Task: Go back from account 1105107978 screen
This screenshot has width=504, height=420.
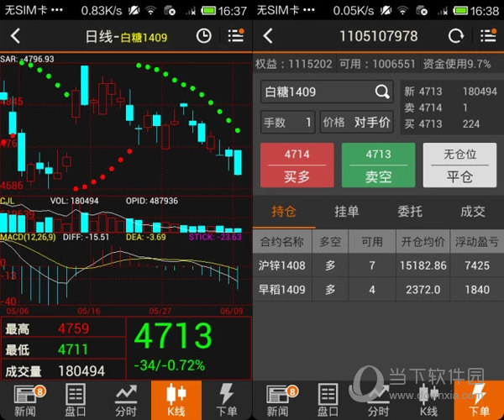Action: pyautogui.click(x=267, y=35)
